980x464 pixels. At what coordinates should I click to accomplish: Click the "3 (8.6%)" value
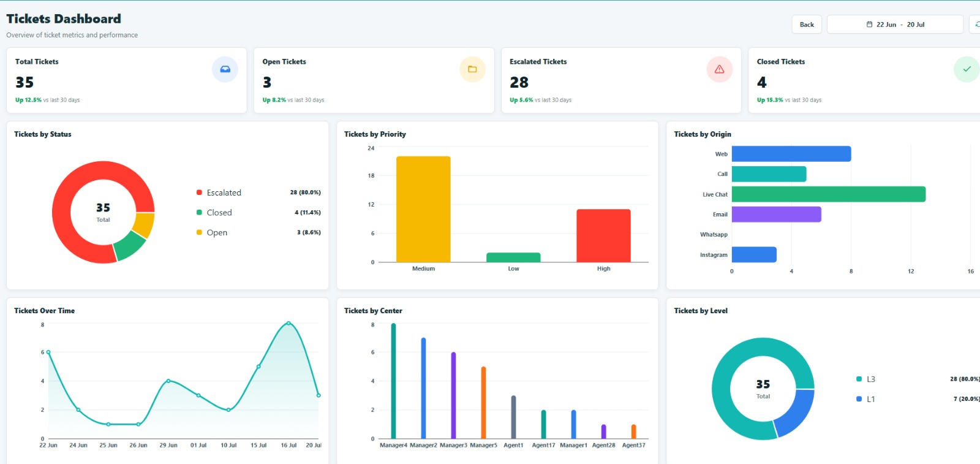click(309, 232)
